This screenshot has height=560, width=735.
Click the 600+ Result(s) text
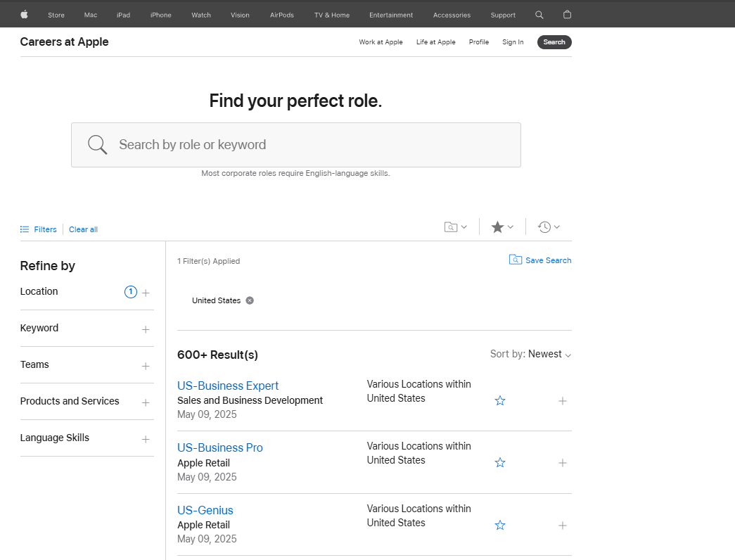[217, 355]
